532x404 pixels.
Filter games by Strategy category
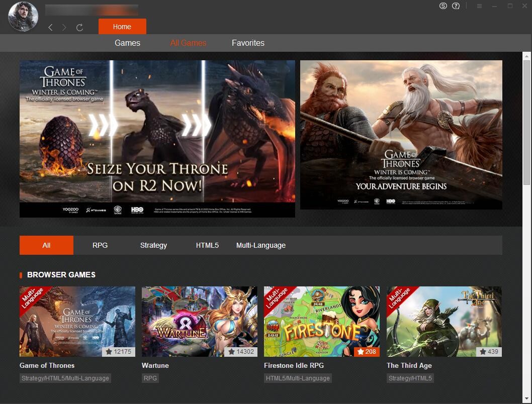[153, 245]
